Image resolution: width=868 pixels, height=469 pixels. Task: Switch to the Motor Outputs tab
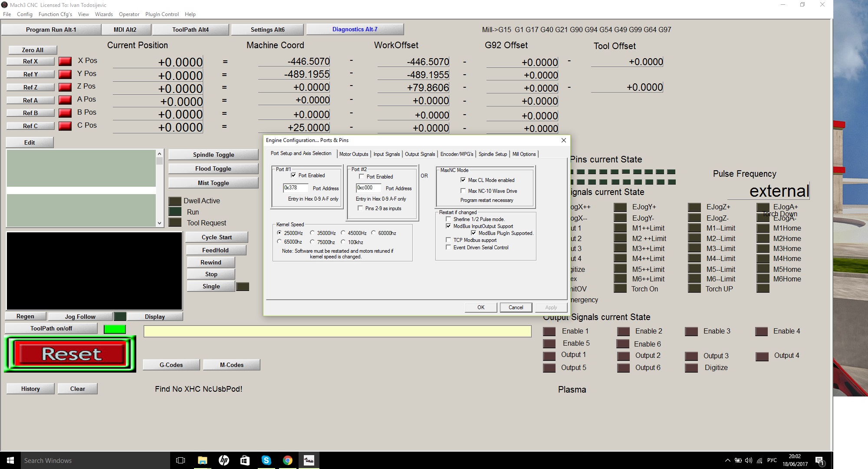(353, 154)
